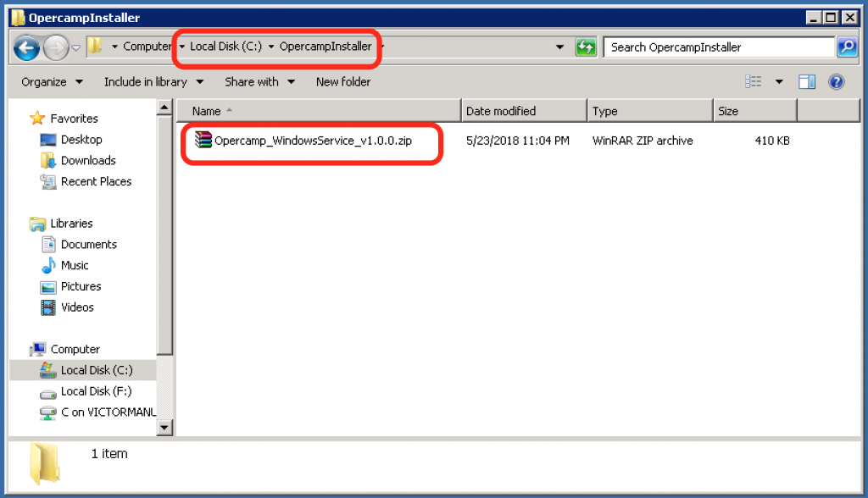Select Local Disk (F:) drive

pyautogui.click(x=96, y=391)
